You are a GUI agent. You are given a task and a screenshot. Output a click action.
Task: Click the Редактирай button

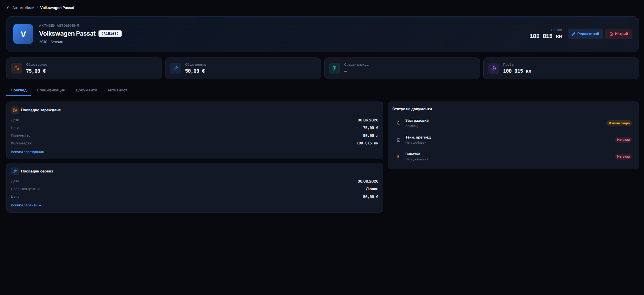pos(585,34)
